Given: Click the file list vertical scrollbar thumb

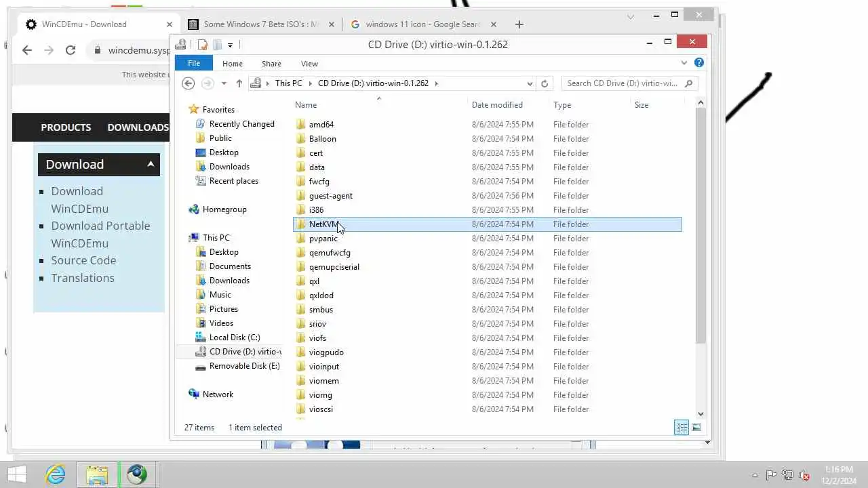Looking at the screenshot, I should (701, 225).
